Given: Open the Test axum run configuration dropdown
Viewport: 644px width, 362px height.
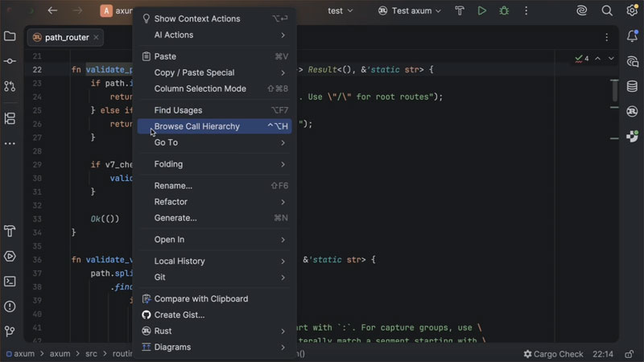Looking at the screenshot, I should (411, 11).
